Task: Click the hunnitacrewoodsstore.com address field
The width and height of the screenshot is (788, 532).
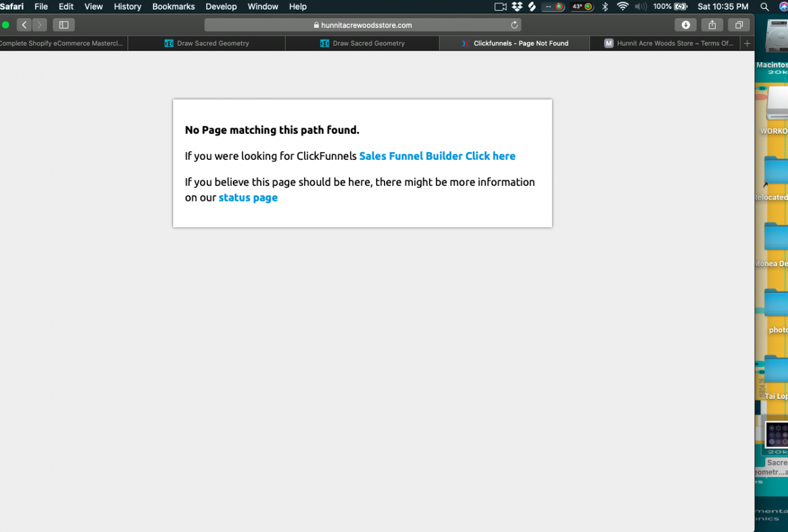Action: click(362, 25)
